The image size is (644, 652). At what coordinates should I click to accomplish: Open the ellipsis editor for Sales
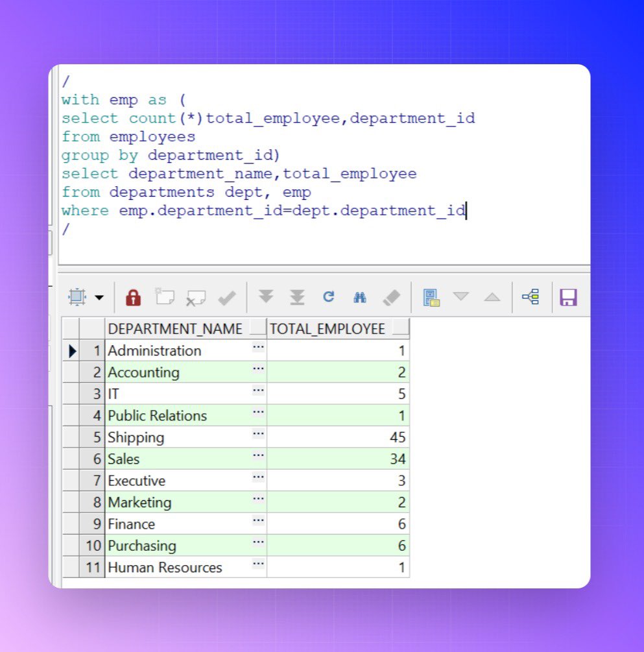click(x=258, y=455)
